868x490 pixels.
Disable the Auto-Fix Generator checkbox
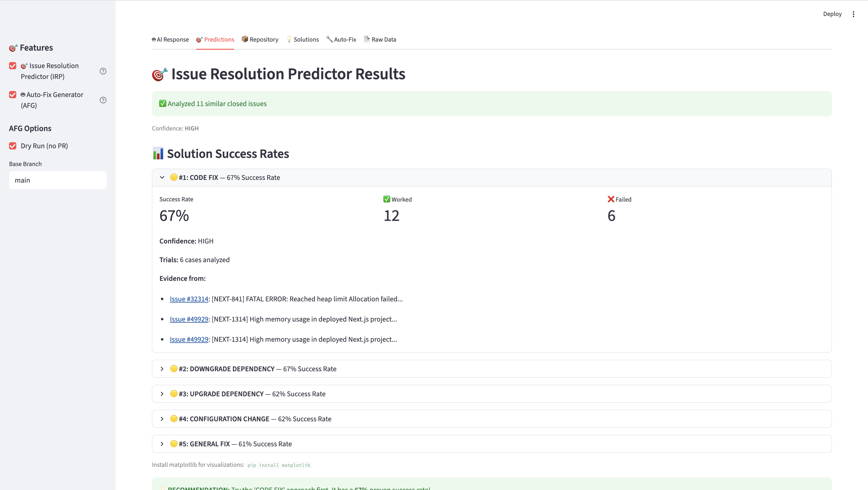coord(13,95)
